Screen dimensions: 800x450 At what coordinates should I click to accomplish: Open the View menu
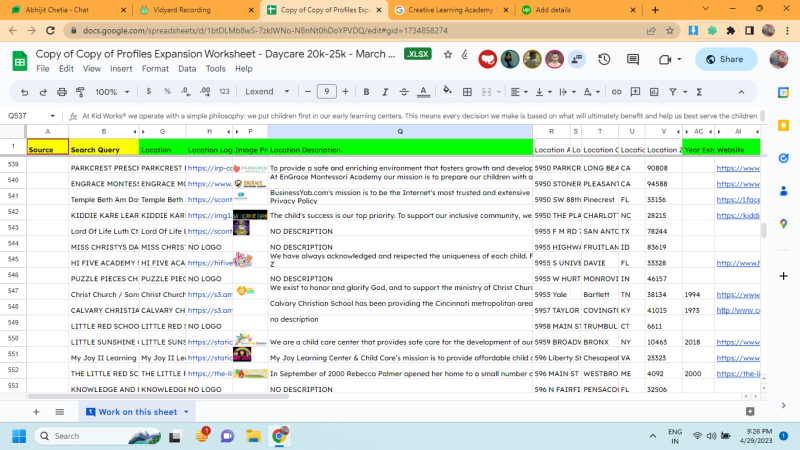(x=92, y=69)
